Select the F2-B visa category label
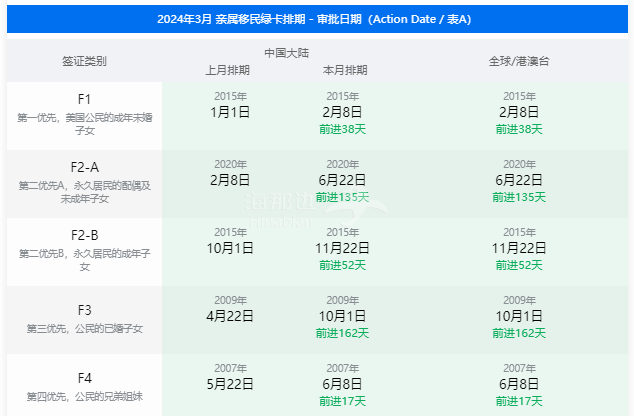Viewport: 634px width, 416px height. point(84,235)
